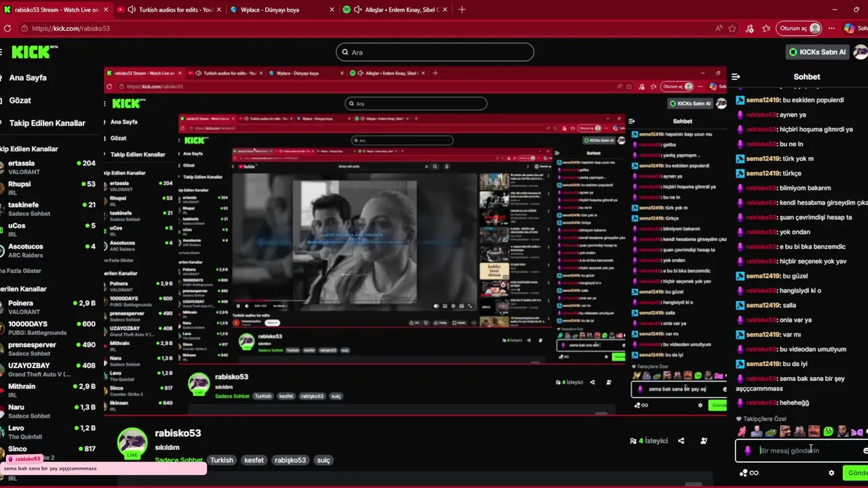Select the purple bow emote

(x=856, y=432)
